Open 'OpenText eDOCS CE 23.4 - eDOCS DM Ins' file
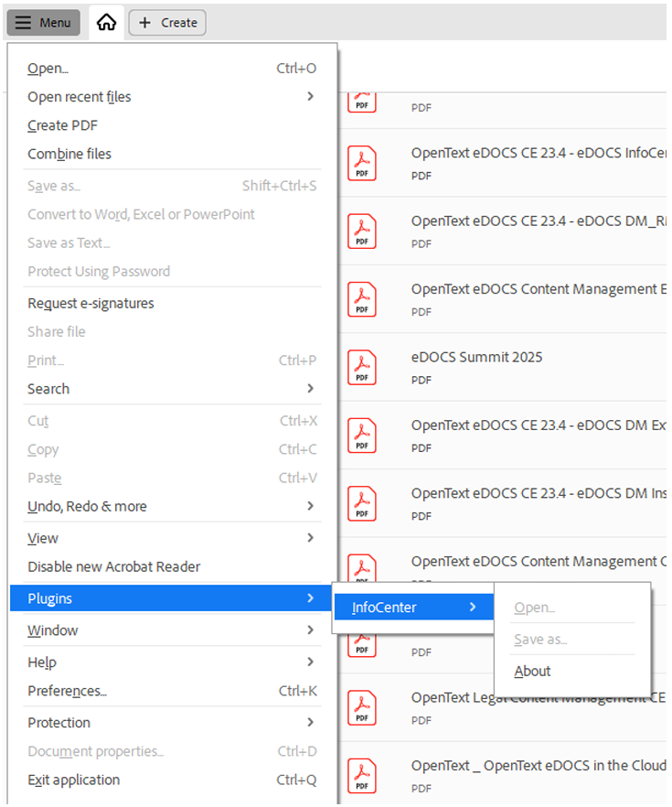 [539, 493]
